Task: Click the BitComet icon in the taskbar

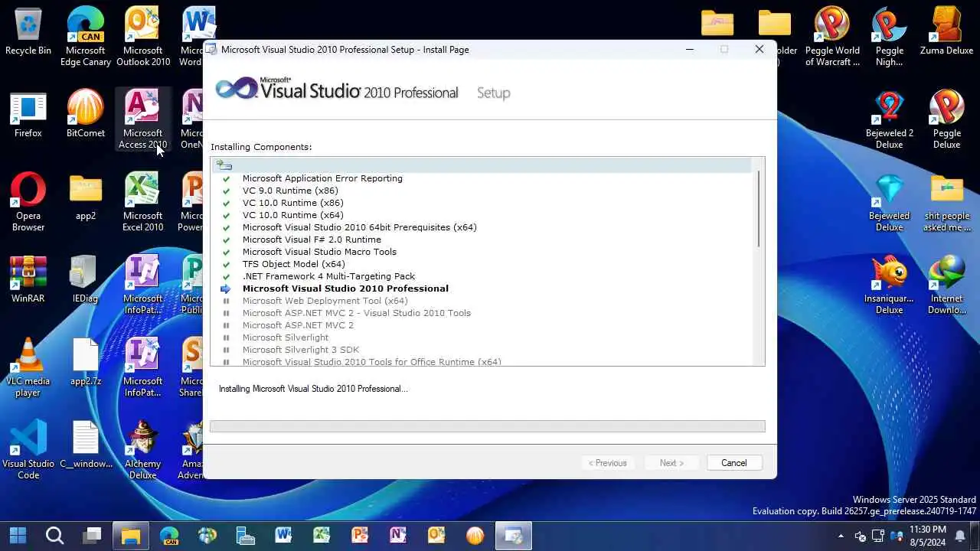Action: (x=475, y=535)
